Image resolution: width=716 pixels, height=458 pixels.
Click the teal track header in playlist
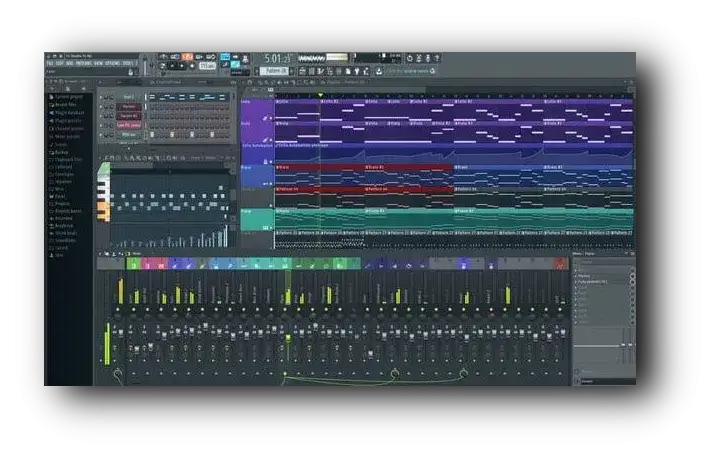tap(256, 217)
